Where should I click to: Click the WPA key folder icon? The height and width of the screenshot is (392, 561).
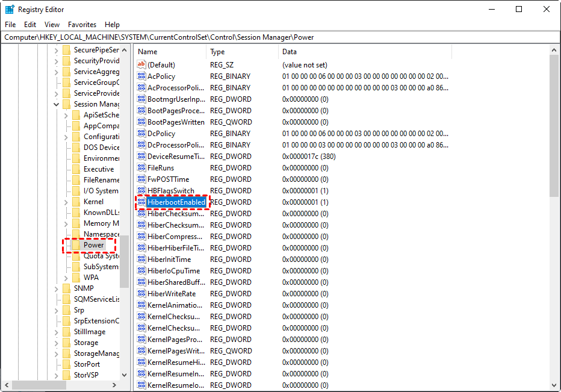point(76,278)
